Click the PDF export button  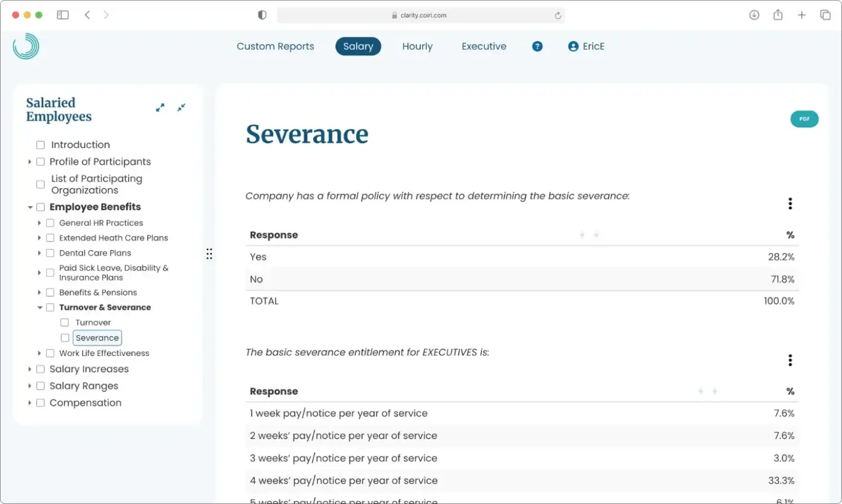click(804, 118)
